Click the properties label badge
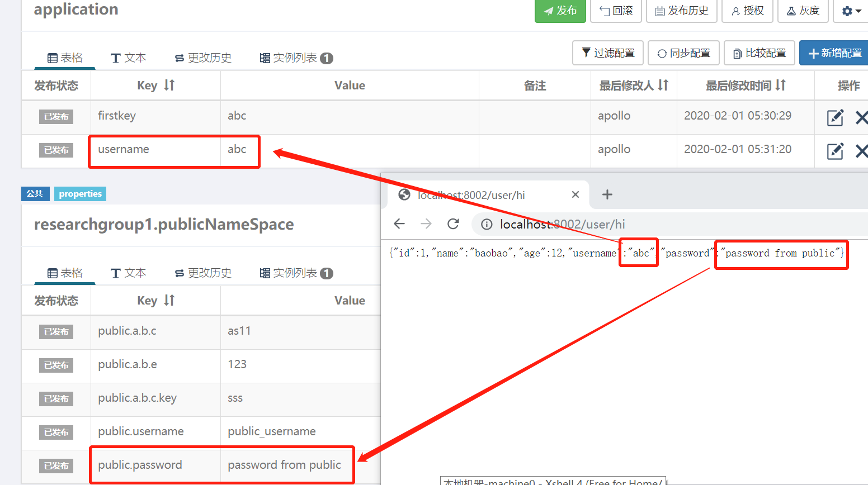 point(81,194)
